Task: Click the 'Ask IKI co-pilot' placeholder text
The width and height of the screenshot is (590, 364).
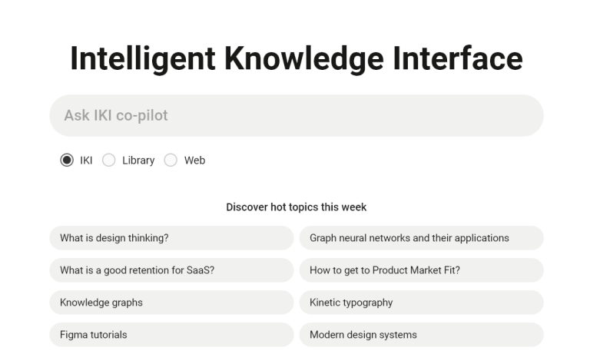Action: click(x=116, y=115)
